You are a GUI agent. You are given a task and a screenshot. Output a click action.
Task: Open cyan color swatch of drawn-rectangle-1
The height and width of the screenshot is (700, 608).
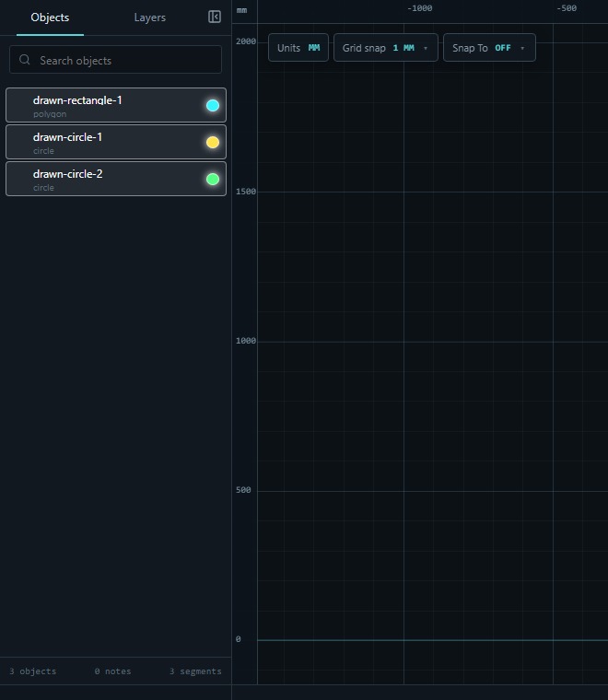click(213, 105)
